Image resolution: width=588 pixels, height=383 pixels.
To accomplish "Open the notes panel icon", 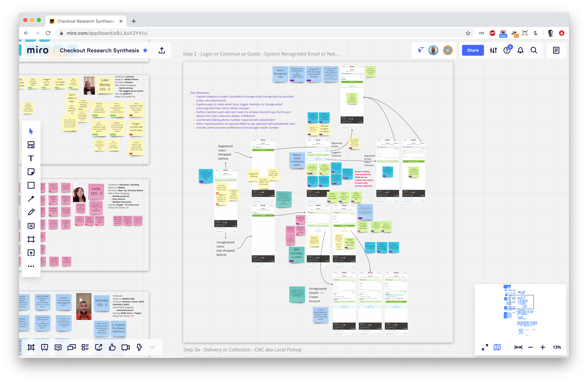I will tap(556, 50).
